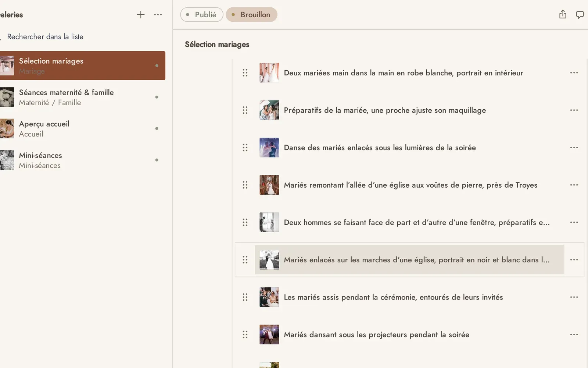Select caption Les mariés assis pendant la cérémonie
Viewport: 588px width, 368px height.
[393, 297]
